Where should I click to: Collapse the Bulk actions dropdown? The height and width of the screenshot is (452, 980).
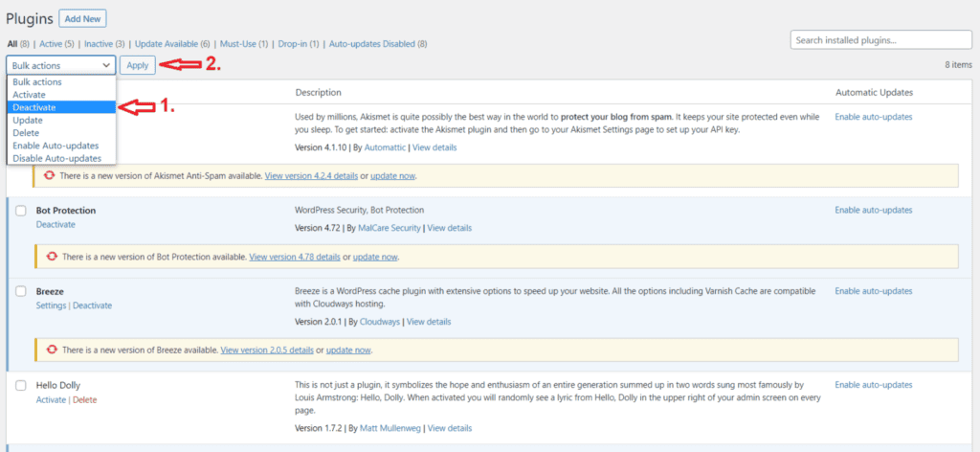(x=61, y=65)
